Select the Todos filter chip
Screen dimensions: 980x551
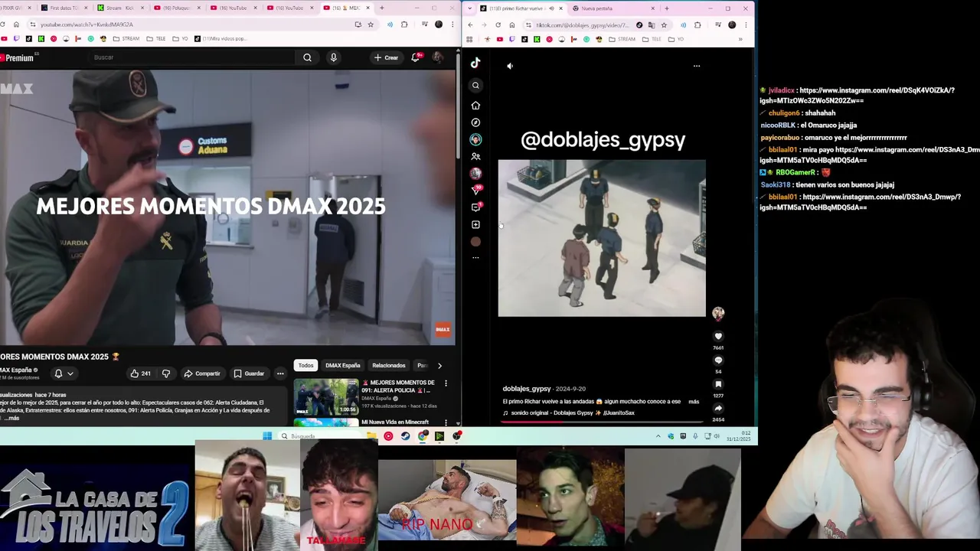[x=305, y=365]
